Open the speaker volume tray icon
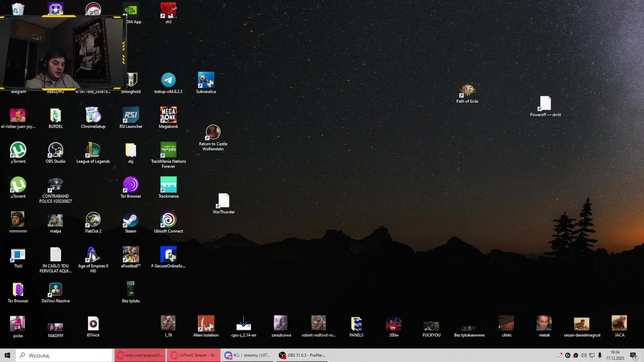The width and height of the screenshot is (644, 362). pyautogui.click(x=584, y=355)
